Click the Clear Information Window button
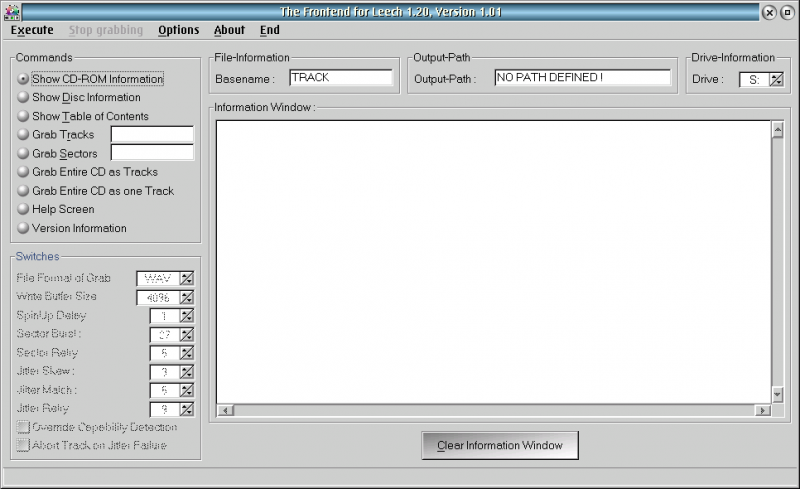Viewport: 800px width, 489px height. point(500,446)
